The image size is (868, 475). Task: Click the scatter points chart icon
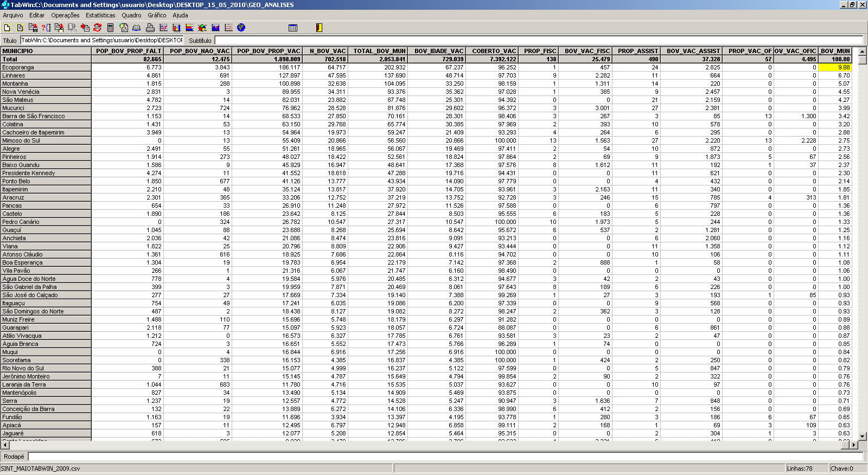[228, 28]
